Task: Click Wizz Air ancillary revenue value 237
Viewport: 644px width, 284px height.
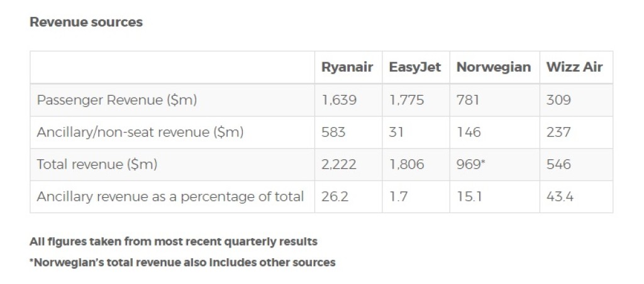Action: 558,132
